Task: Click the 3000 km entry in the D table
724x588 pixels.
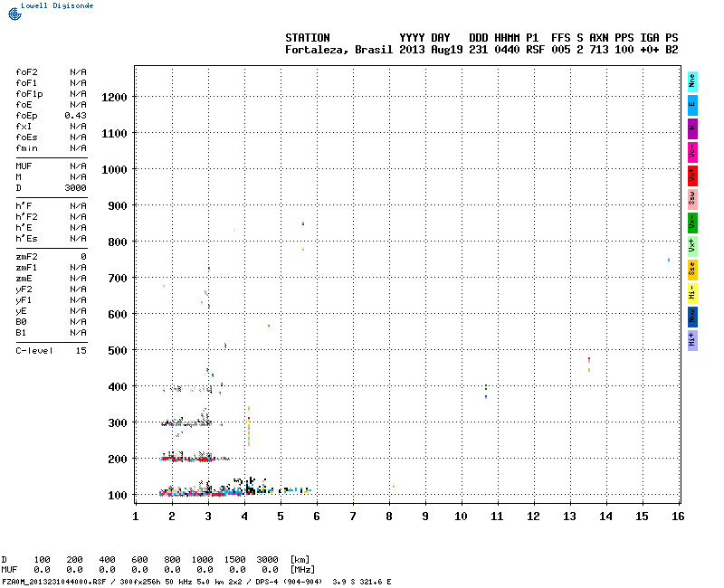Action: pos(267,560)
